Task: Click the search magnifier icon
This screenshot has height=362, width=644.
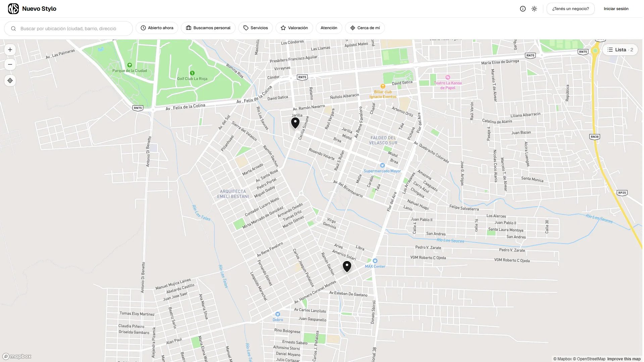Action: point(13,29)
